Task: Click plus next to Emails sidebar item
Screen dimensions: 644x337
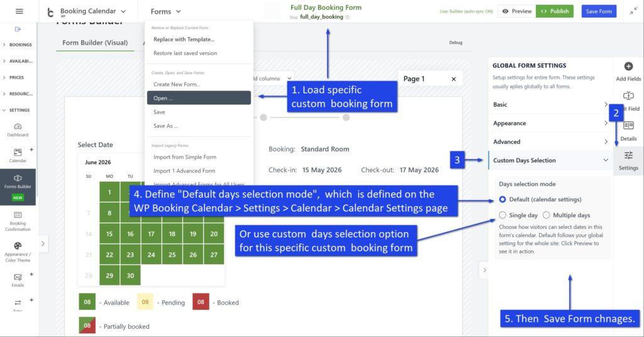Action: pos(31,274)
